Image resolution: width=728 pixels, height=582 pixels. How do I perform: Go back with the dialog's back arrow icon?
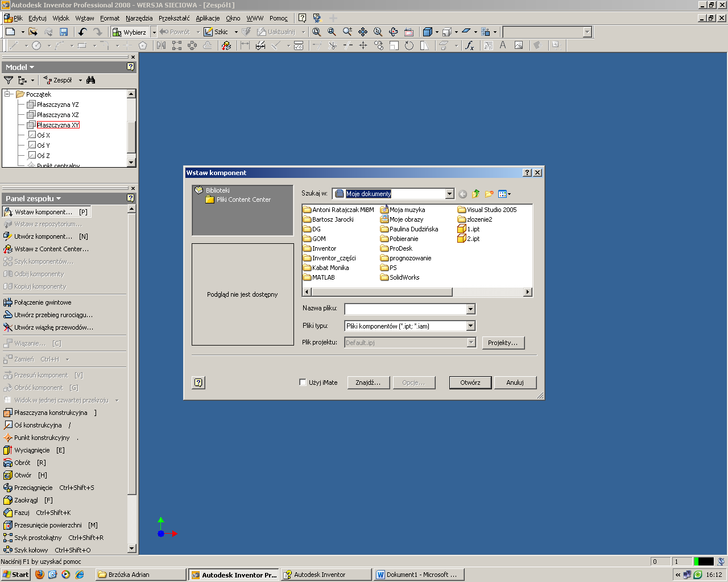click(463, 194)
